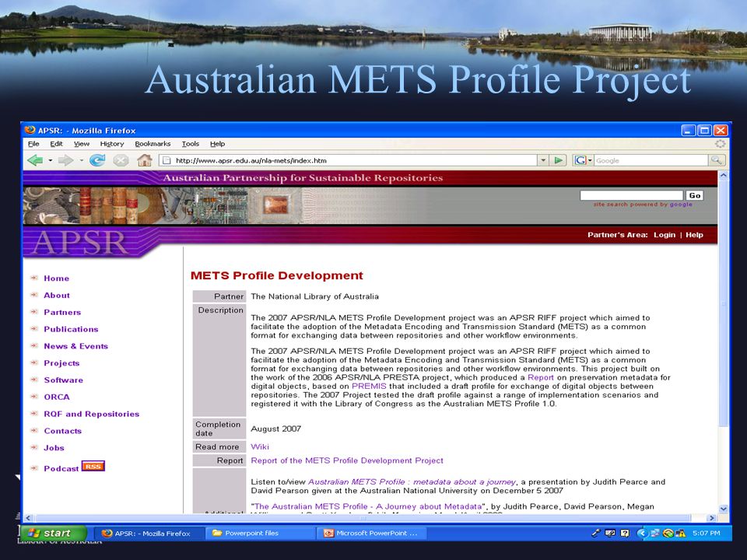Open the Back history dropdown arrow
This screenshot has width=747, height=560.
tap(50, 160)
